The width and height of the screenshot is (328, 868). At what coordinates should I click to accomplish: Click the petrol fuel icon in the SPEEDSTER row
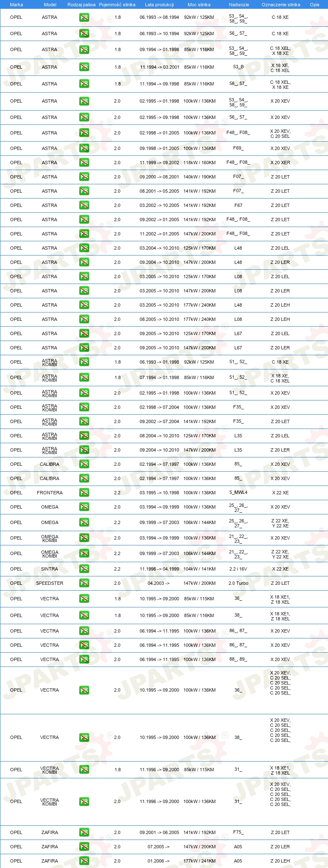[x=84, y=583]
